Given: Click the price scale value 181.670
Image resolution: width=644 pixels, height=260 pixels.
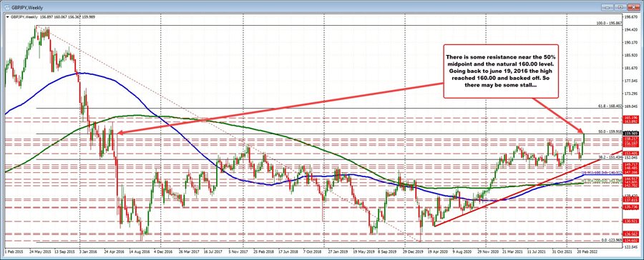Looking at the screenshot, I should (x=632, y=68).
